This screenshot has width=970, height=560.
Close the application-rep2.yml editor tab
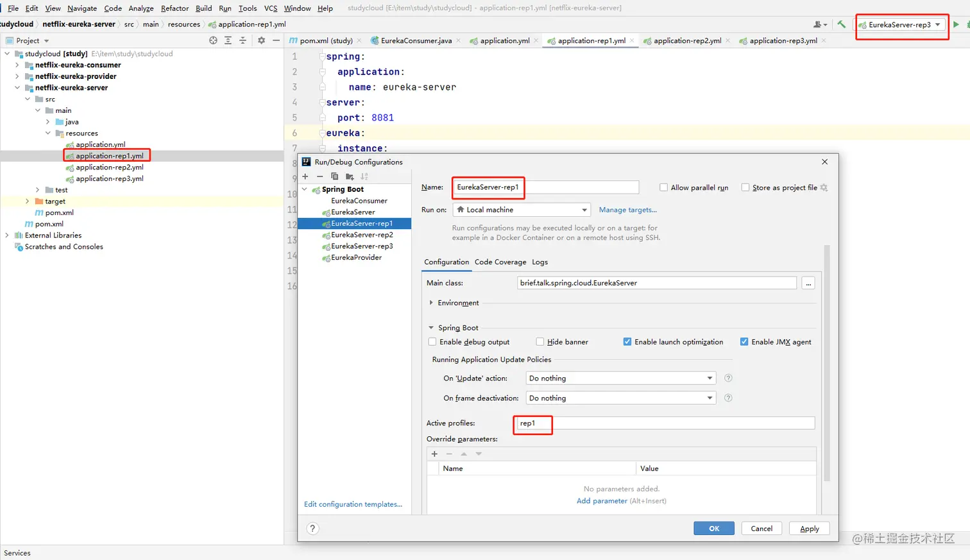tap(728, 40)
